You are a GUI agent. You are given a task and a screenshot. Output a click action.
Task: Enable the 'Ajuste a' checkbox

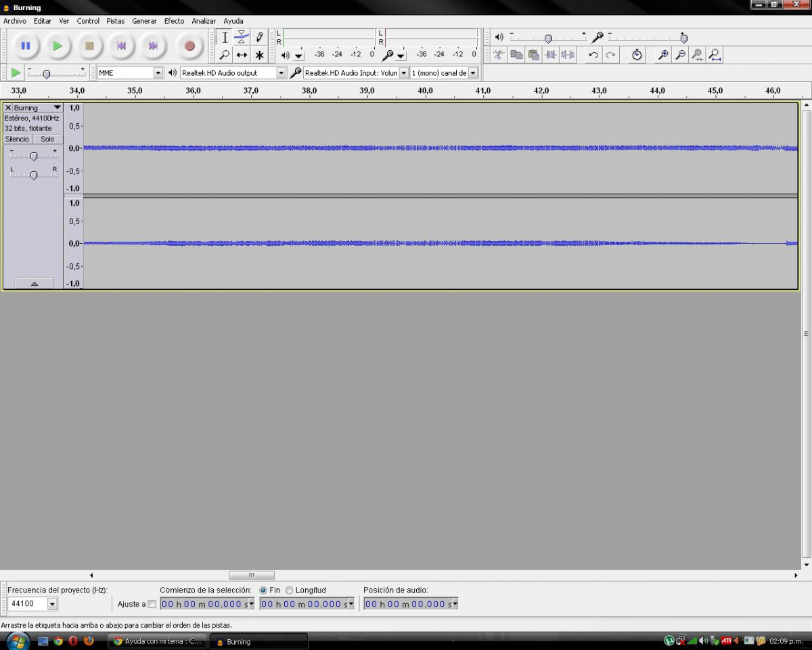pyautogui.click(x=152, y=604)
